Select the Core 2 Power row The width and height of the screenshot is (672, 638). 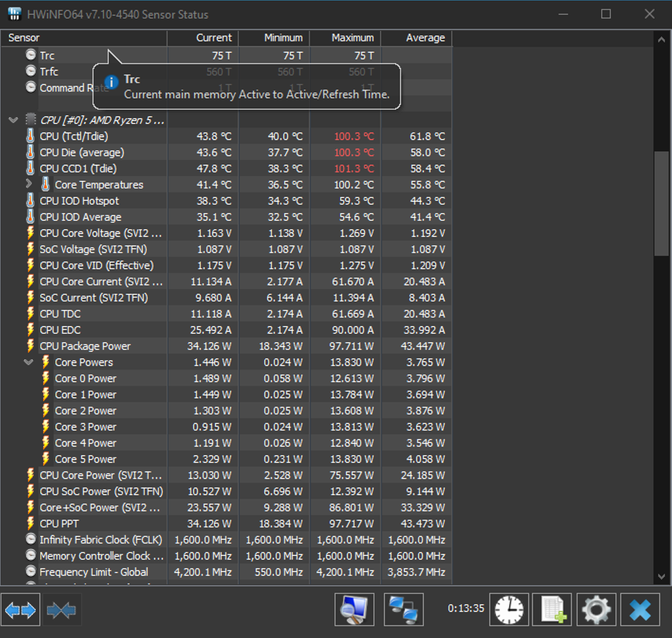(226, 411)
